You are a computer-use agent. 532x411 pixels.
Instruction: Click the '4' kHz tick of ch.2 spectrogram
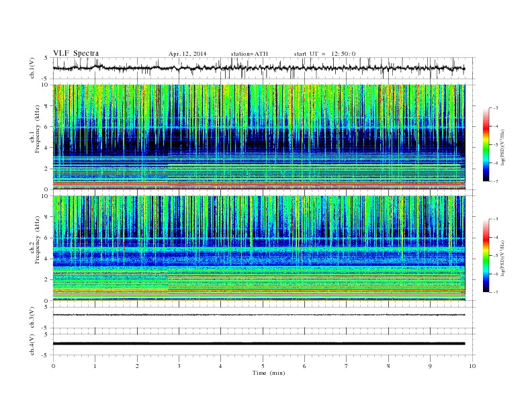point(46,259)
